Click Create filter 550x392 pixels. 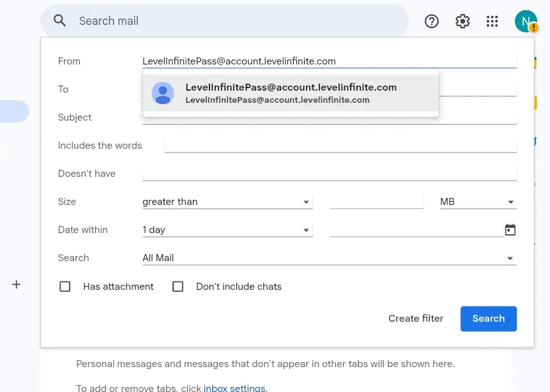416,319
